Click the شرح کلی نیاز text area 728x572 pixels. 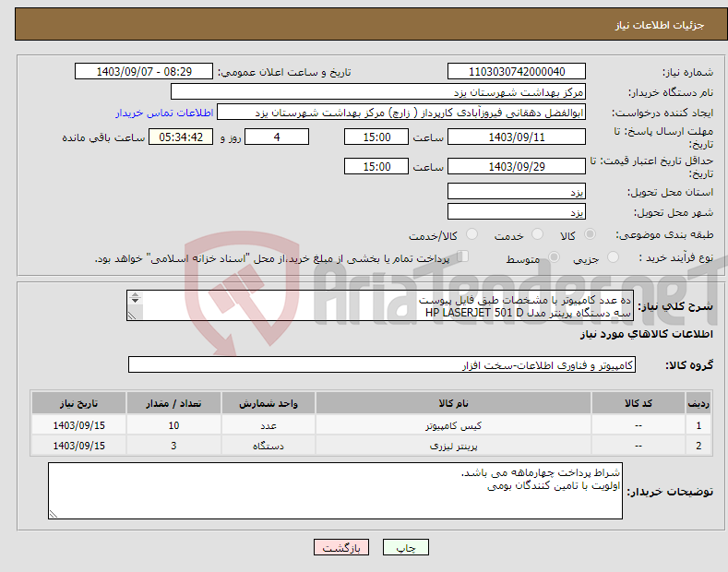(380, 305)
